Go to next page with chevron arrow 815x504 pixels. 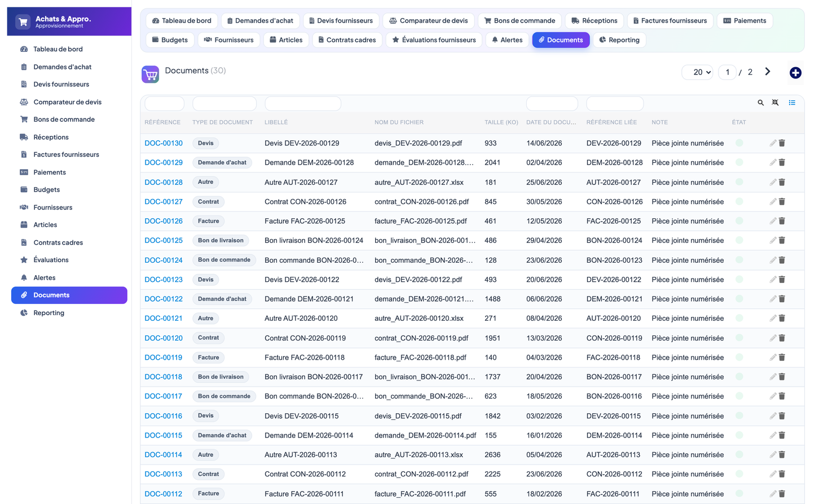tap(768, 72)
